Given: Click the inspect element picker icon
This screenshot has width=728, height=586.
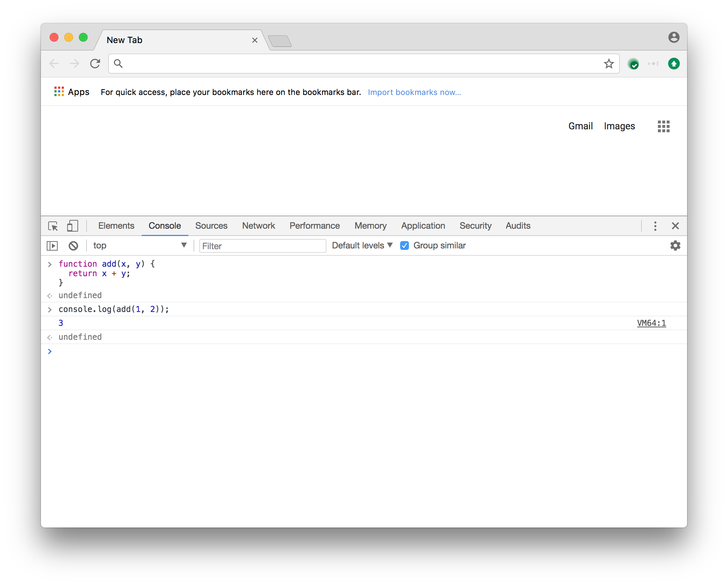Looking at the screenshot, I should point(53,226).
